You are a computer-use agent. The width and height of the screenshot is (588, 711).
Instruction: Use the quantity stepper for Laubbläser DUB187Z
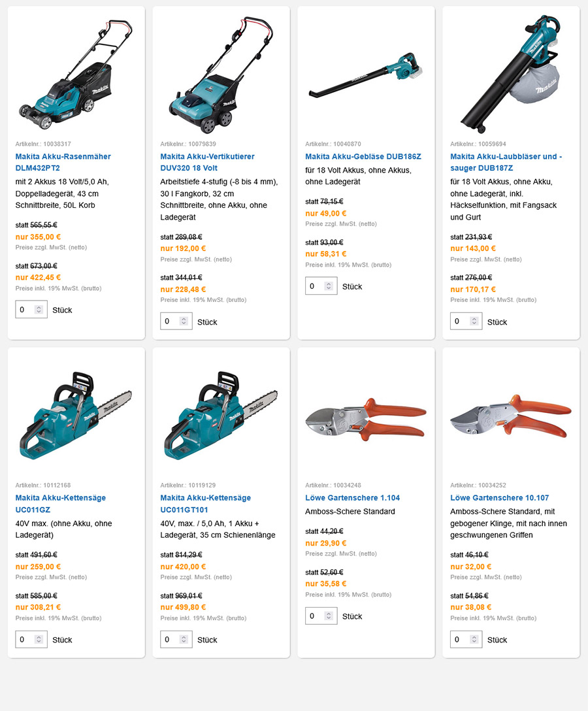click(x=474, y=322)
